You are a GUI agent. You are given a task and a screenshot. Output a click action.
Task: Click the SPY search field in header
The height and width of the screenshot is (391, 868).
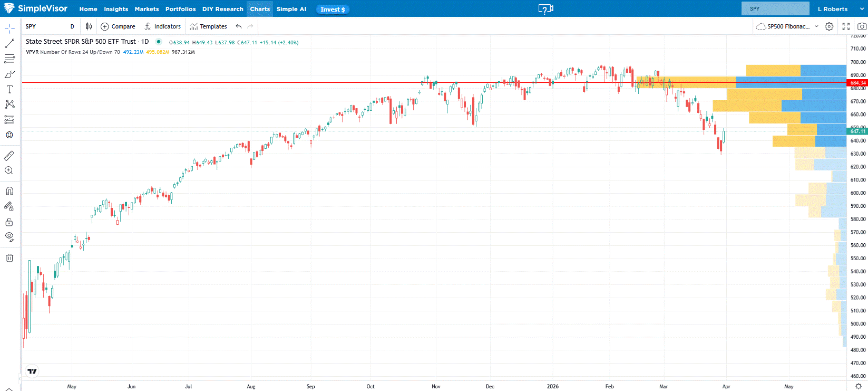pyautogui.click(x=775, y=9)
